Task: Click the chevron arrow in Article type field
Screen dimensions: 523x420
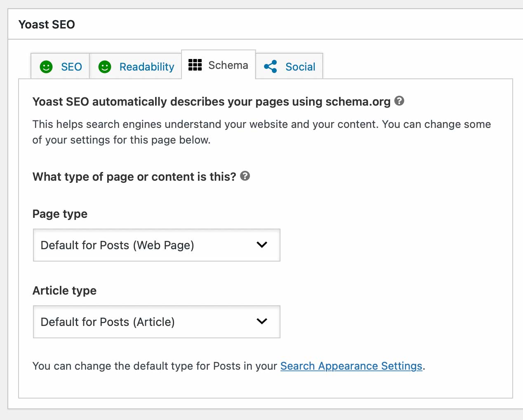Action: 262,321
